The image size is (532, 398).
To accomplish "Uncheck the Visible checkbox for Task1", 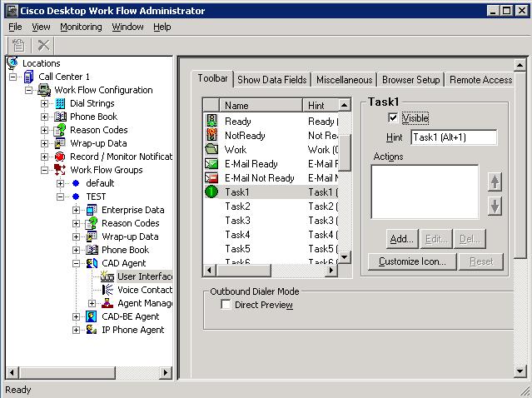I will click(x=393, y=117).
